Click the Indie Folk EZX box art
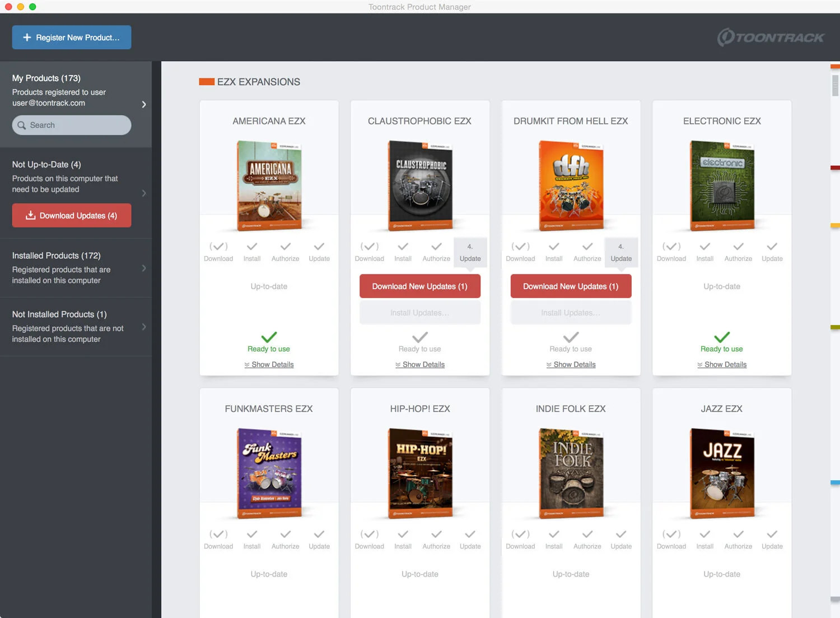The width and height of the screenshot is (840, 618). tap(571, 473)
